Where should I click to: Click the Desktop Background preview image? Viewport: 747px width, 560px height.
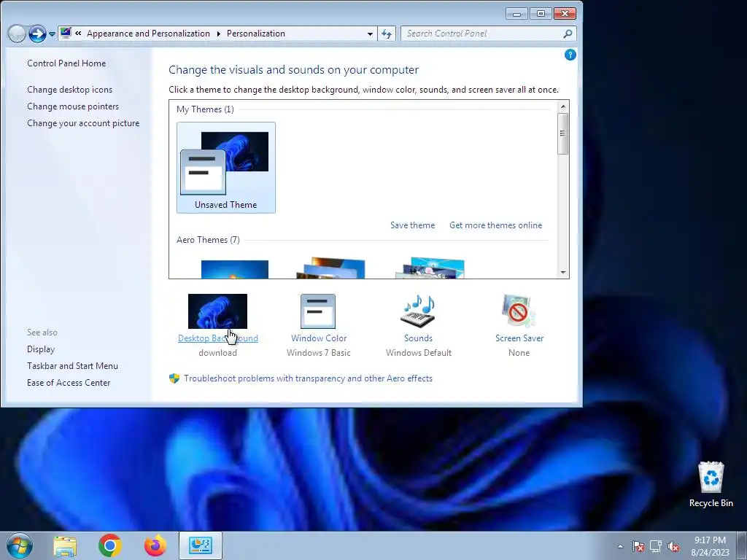click(217, 311)
